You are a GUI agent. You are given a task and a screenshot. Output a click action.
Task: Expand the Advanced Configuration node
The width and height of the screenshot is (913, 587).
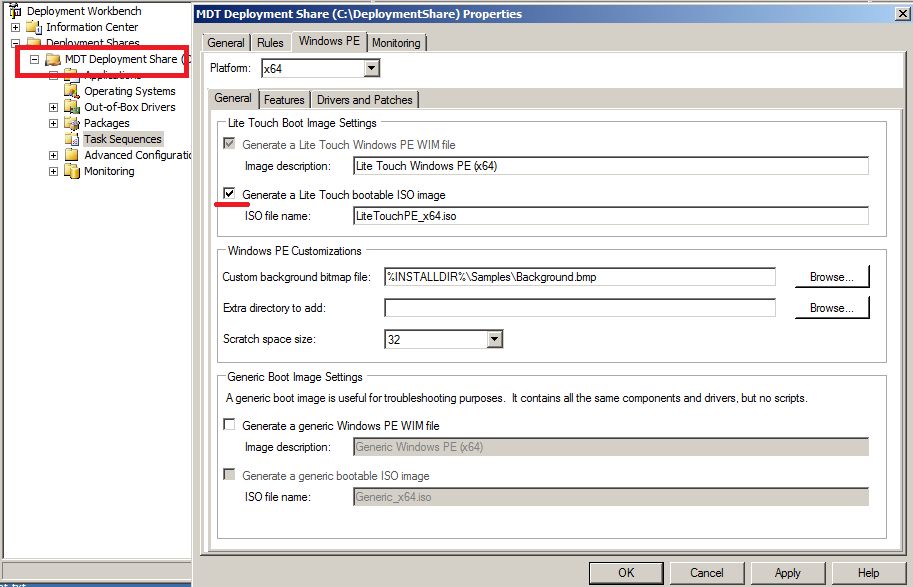[53, 155]
